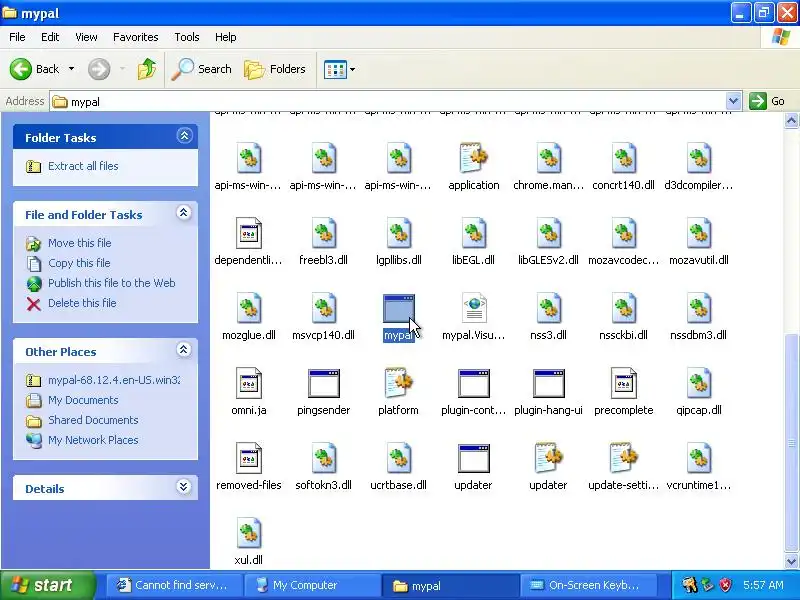
Task: Open My Documents from Other Places
Action: (83, 400)
